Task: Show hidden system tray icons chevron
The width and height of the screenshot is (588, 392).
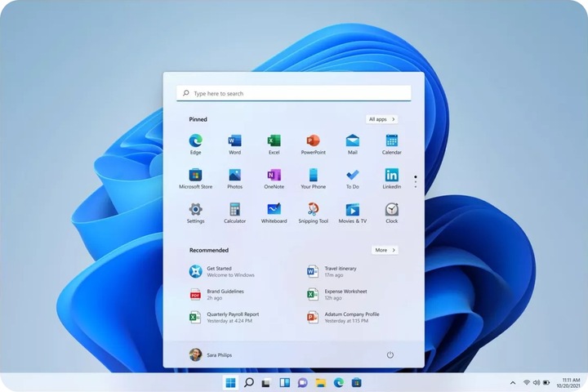Action: pyautogui.click(x=513, y=382)
